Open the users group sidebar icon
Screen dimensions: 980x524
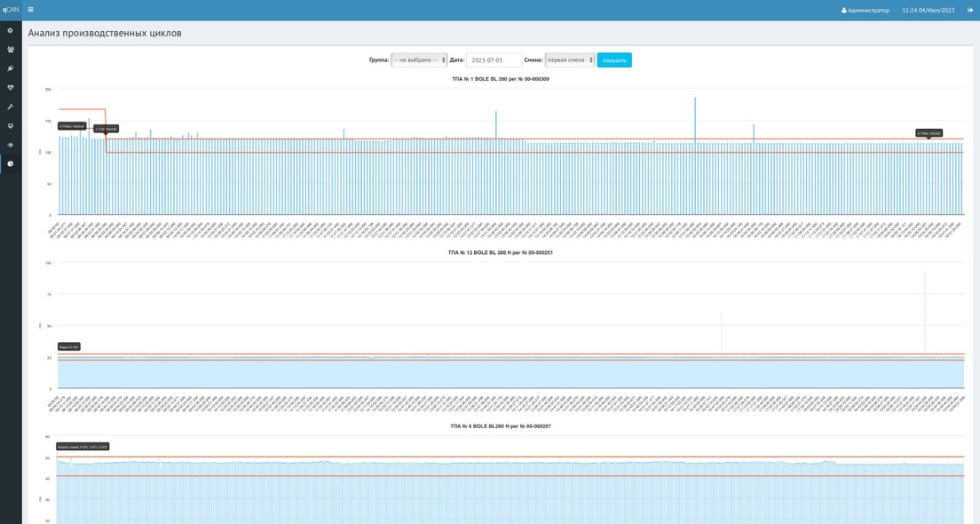10,50
